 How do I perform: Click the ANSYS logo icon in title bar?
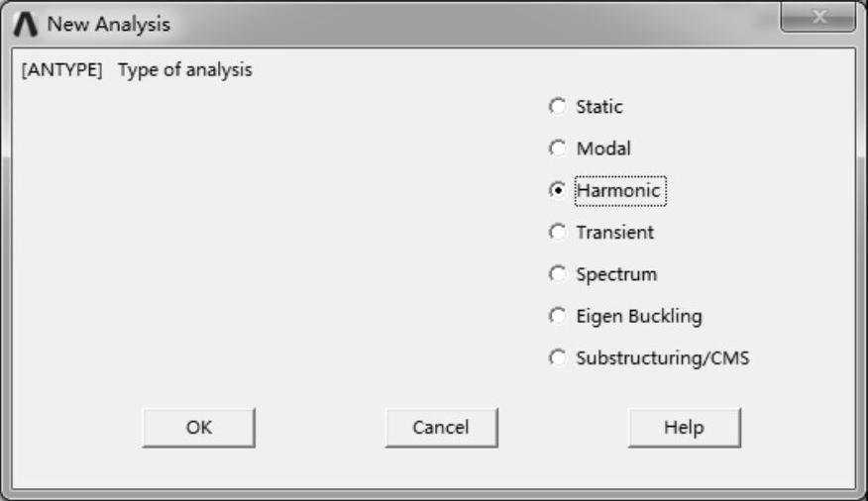coord(28,24)
